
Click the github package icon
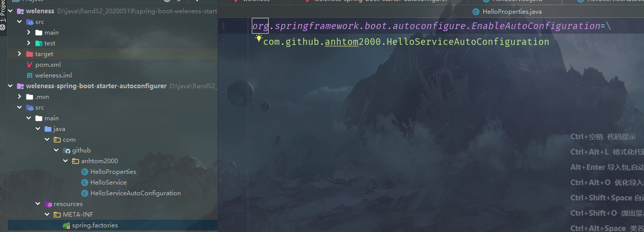click(66, 150)
